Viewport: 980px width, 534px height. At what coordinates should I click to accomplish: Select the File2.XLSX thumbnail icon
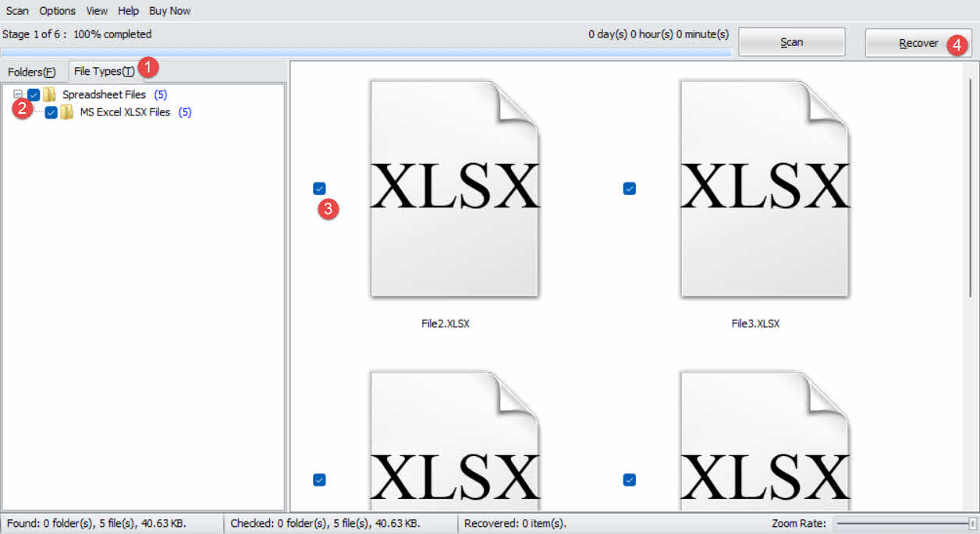pos(455,189)
